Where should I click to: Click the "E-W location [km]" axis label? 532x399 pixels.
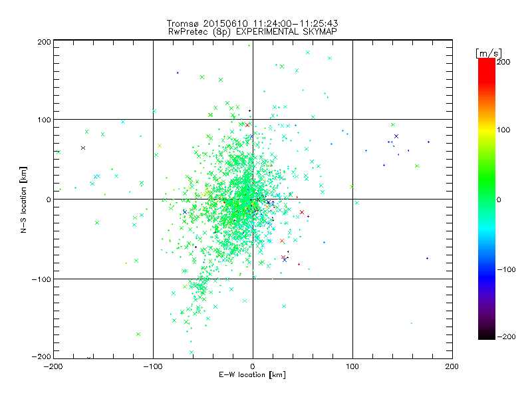coord(252,374)
